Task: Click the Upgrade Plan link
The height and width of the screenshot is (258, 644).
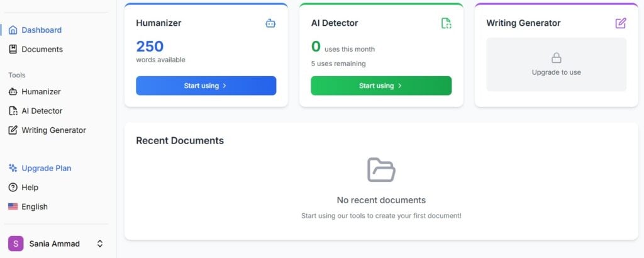Action: click(x=47, y=168)
